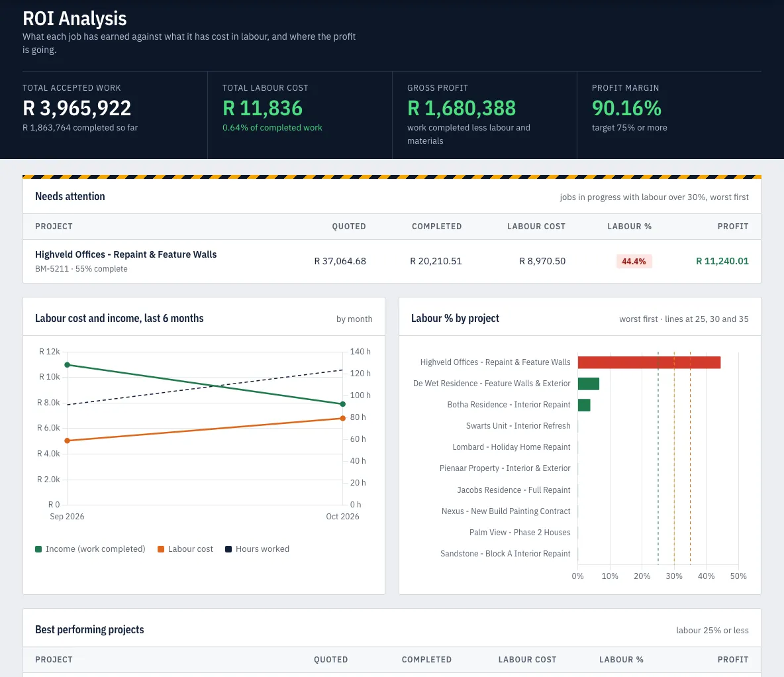Image resolution: width=784 pixels, height=677 pixels.
Task: Click the profit margin figure 90.16%
Action: coord(626,108)
